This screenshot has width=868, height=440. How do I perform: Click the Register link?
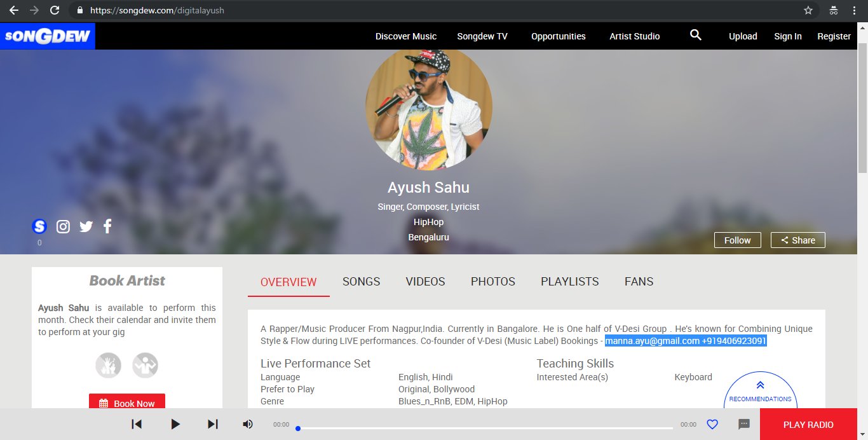pyautogui.click(x=834, y=36)
